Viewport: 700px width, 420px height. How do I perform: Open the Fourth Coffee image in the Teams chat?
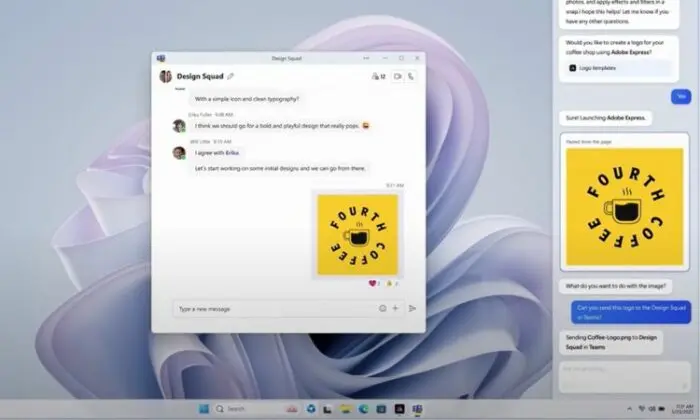point(358,235)
